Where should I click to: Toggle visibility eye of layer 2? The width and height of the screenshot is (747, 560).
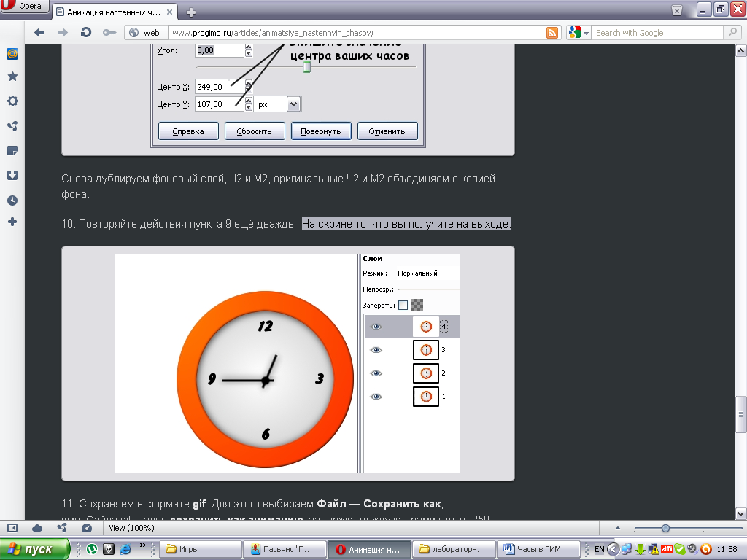tap(376, 373)
